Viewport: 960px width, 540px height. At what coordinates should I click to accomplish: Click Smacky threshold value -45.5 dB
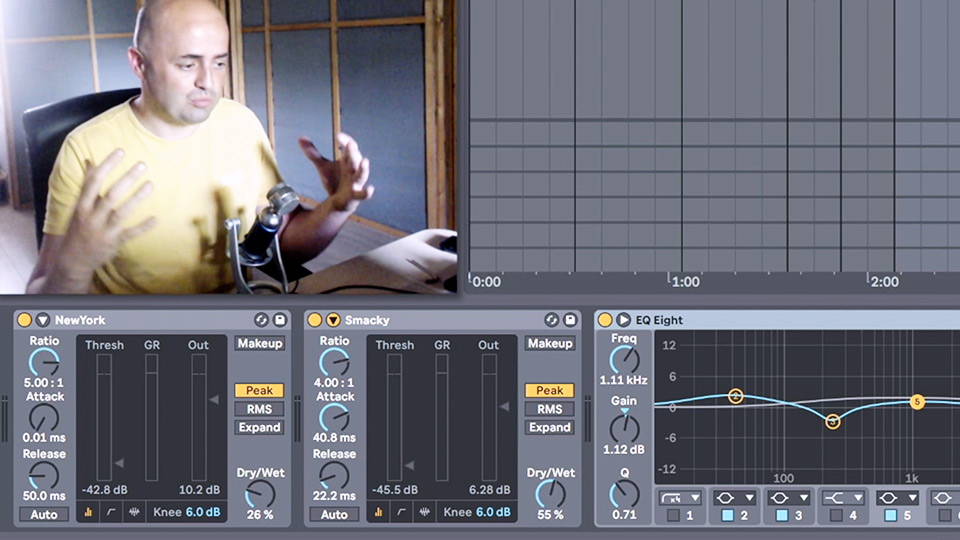click(395, 490)
